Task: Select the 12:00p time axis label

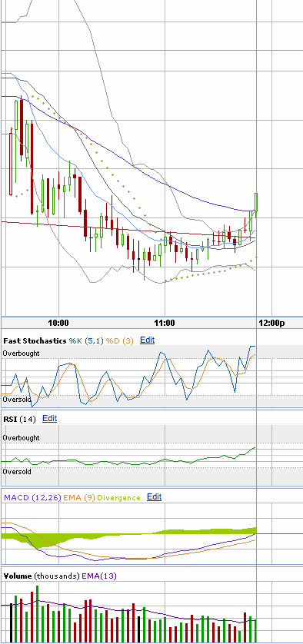Action: (x=271, y=324)
